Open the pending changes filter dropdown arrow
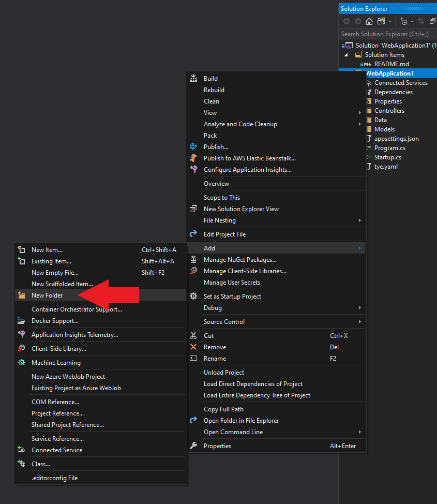This screenshot has height=504, width=437. [x=412, y=21]
